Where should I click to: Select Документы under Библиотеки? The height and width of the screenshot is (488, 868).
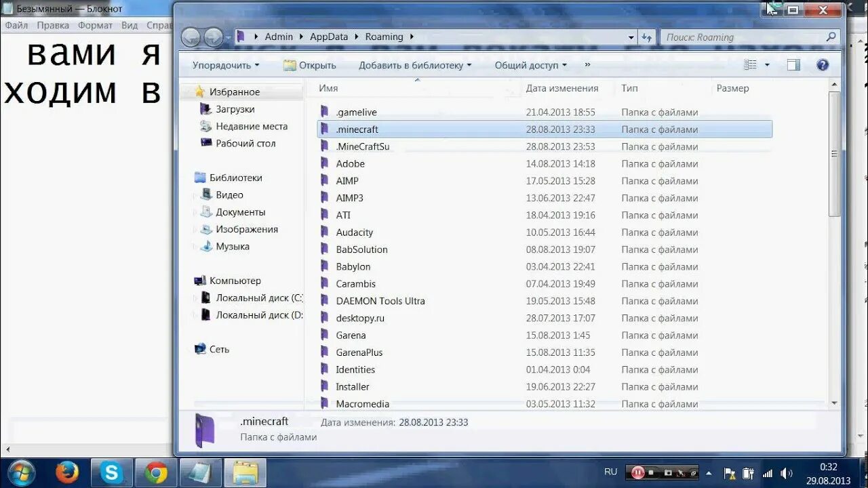[241, 212]
